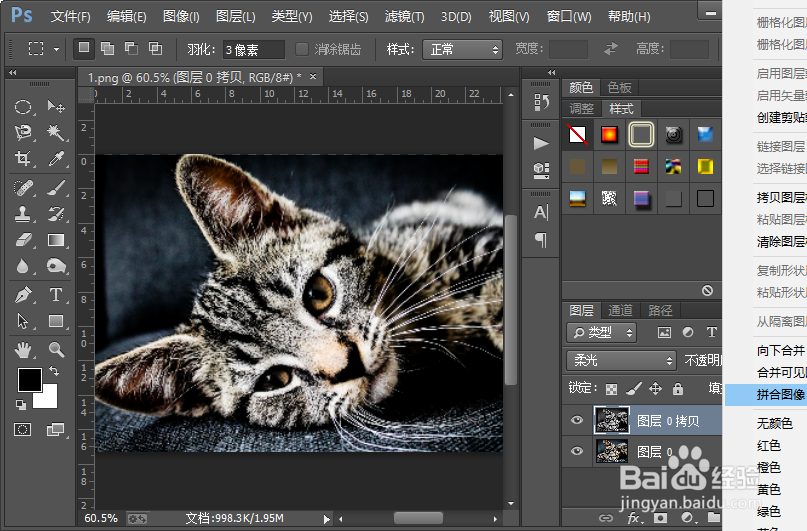Open the 图像(I) menu

pos(181,16)
